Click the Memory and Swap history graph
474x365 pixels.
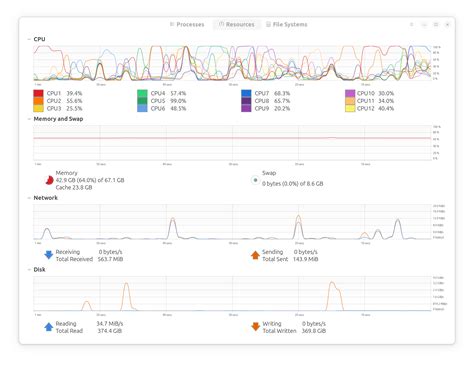click(x=232, y=143)
